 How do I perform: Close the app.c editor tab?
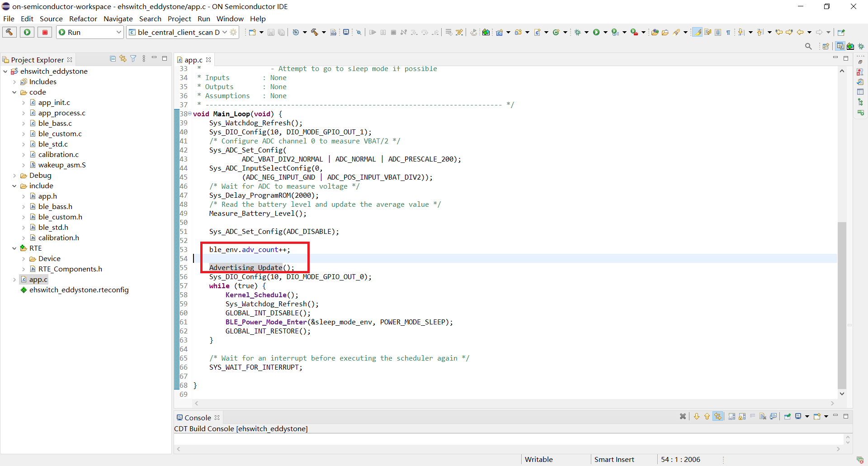[208, 60]
